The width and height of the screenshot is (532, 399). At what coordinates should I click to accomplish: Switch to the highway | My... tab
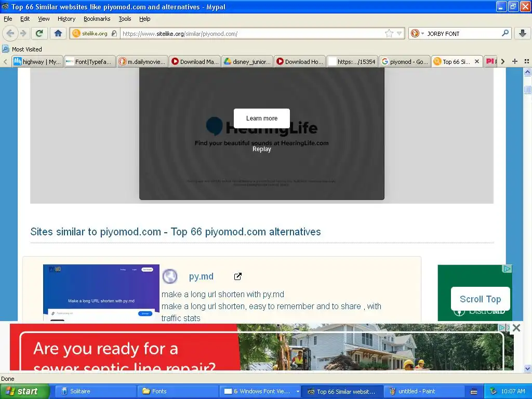coord(37,61)
